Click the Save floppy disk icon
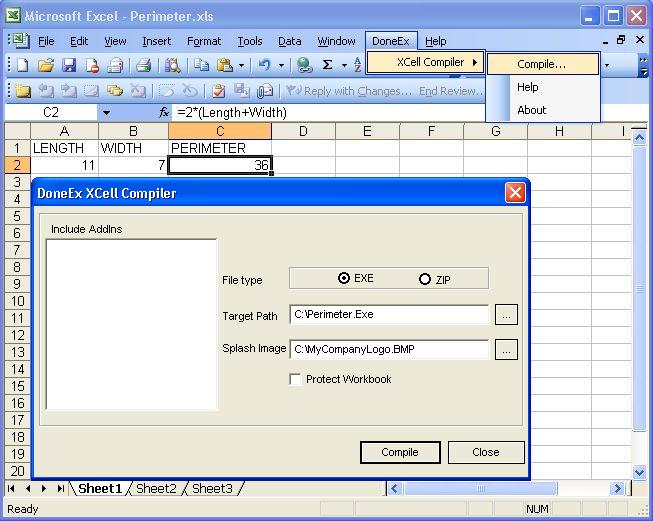 [x=69, y=65]
